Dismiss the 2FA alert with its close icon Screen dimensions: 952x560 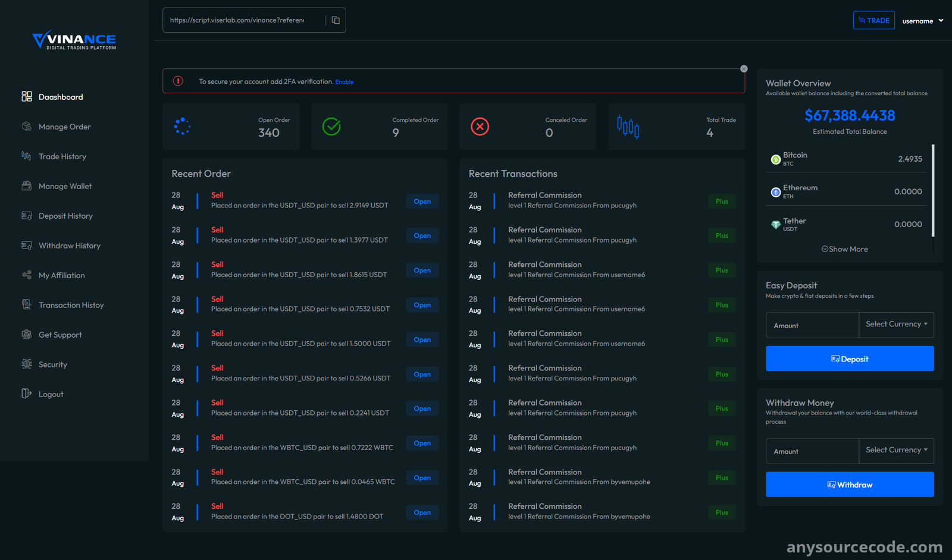click(744, 69)
